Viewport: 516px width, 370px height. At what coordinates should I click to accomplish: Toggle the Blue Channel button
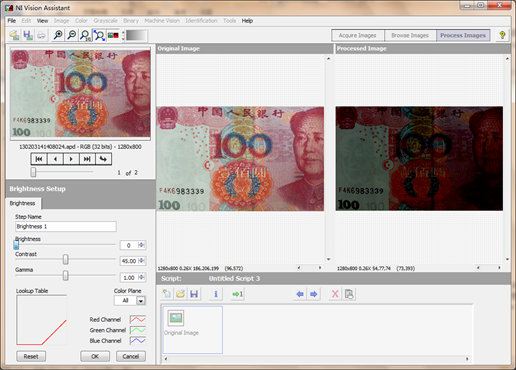tap(138, 341)
